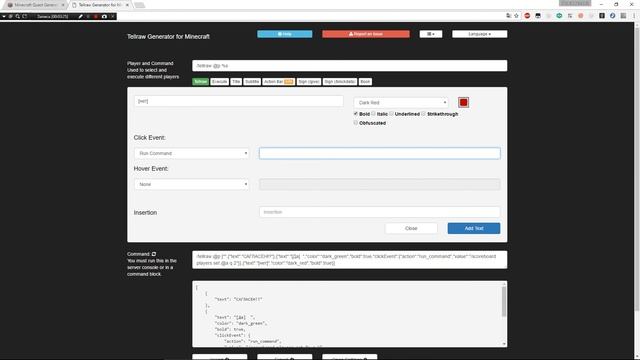
Task: Click the red adblock extension icon
Action: (x=527, y=16)
